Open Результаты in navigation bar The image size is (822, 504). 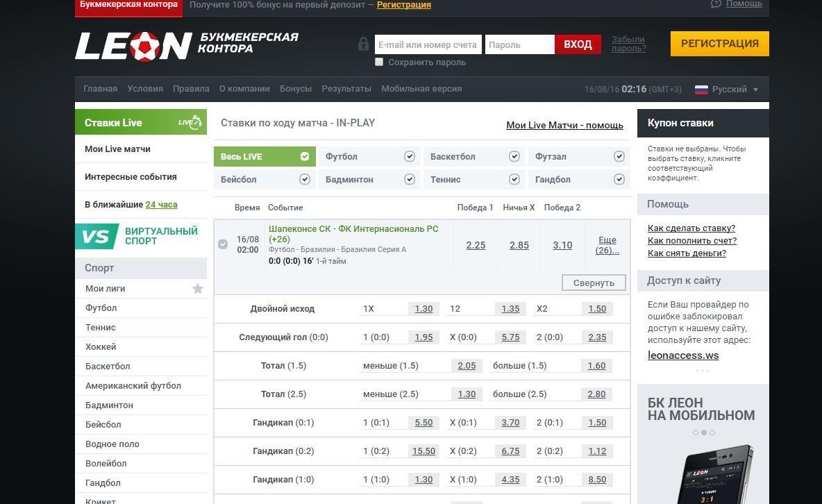(346, 89)
